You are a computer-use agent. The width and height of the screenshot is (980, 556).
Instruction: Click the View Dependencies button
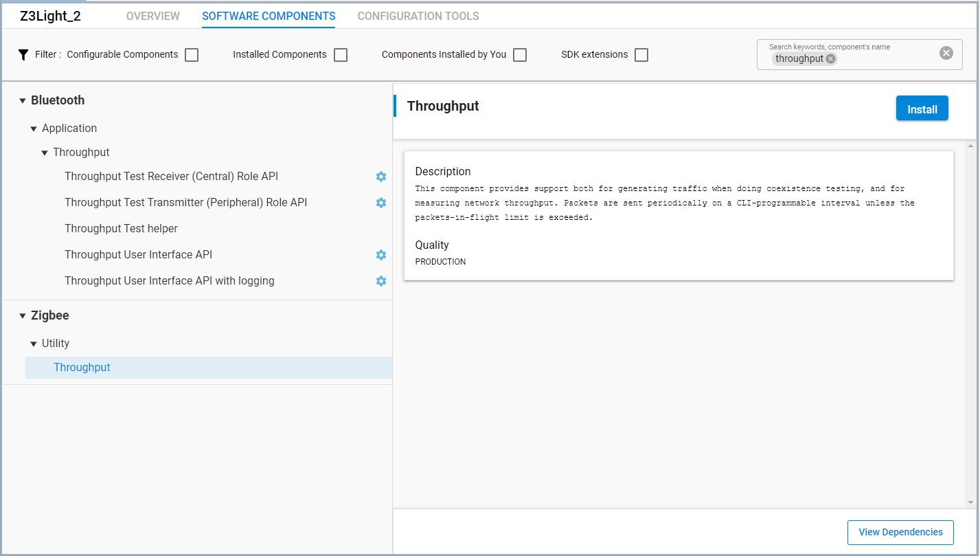pos(900,532)
